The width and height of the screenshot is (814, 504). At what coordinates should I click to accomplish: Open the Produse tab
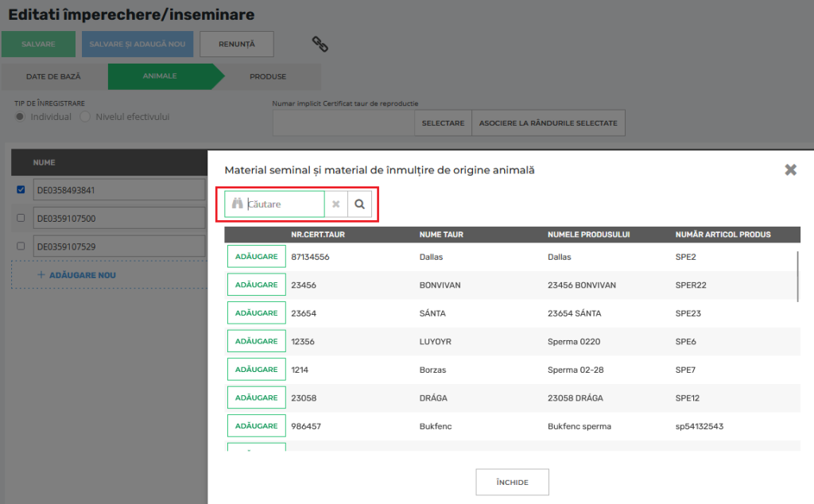pos(267,77)
